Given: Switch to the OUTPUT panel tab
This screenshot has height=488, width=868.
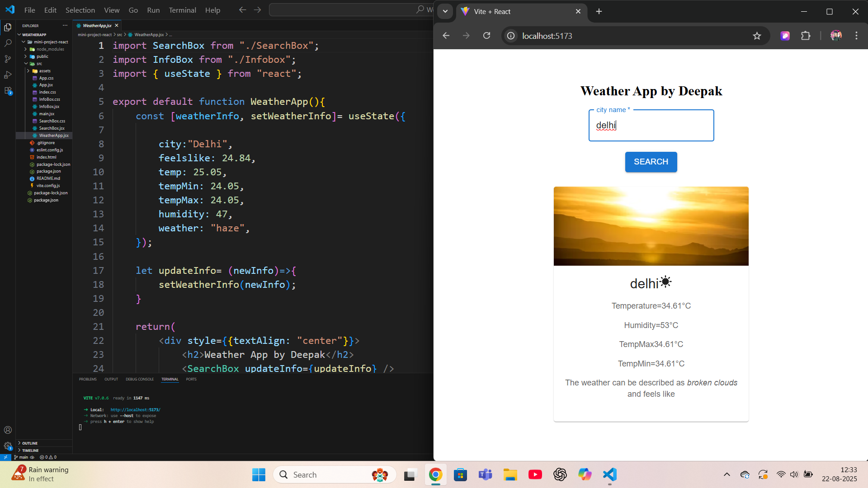Looking at the screenshot, I should 111,379.
